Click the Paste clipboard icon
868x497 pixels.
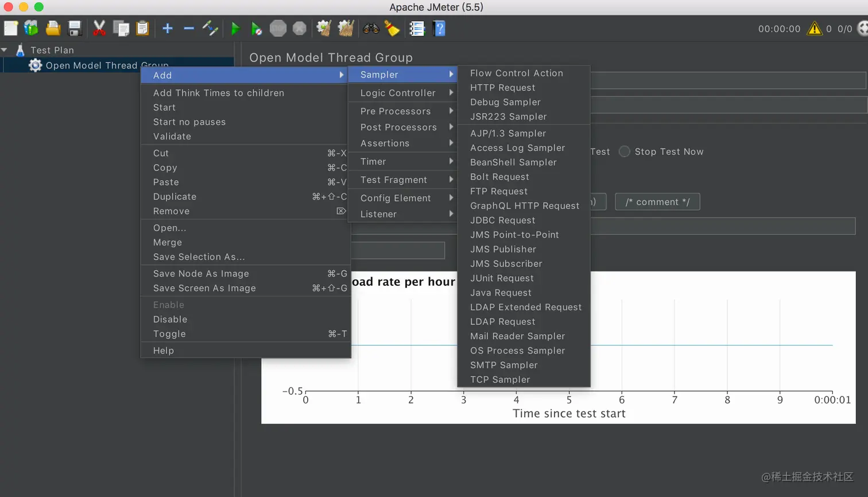coord(142,28)
